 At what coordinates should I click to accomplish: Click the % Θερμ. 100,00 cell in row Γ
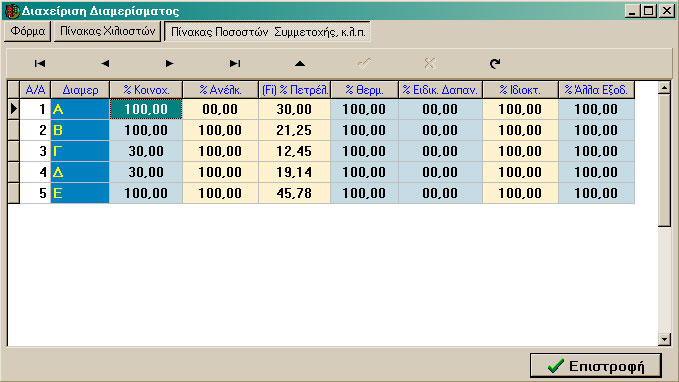pyautogui.click(x=364, y=151)
